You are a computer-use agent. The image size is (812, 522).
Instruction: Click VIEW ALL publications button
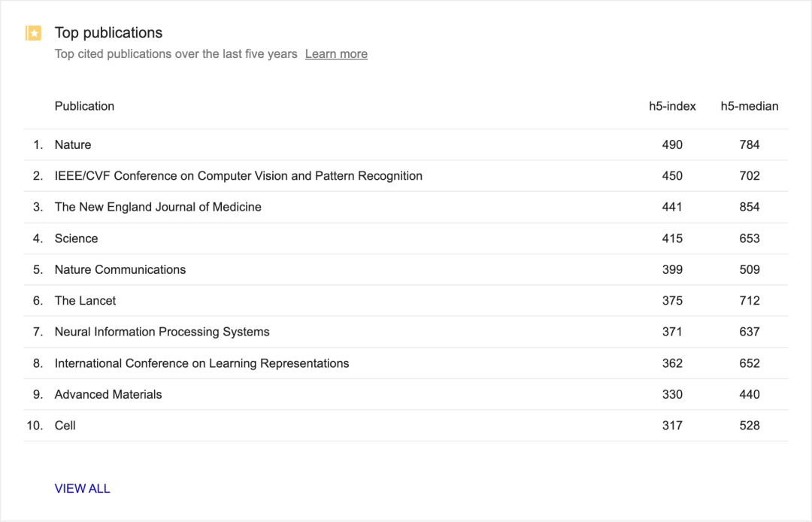pyautogui.click(x=83, y=488)
